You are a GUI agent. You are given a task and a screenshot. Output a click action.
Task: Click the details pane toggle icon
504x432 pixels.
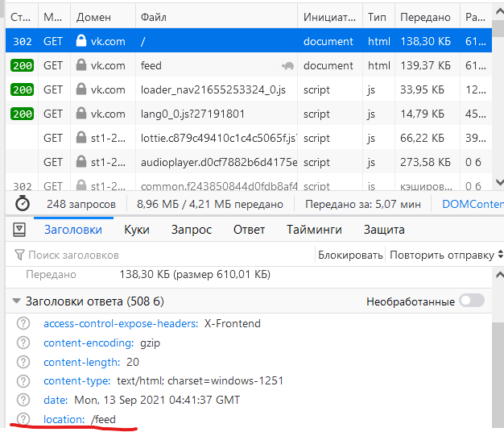pyautogui.click(x=19, y=230)
